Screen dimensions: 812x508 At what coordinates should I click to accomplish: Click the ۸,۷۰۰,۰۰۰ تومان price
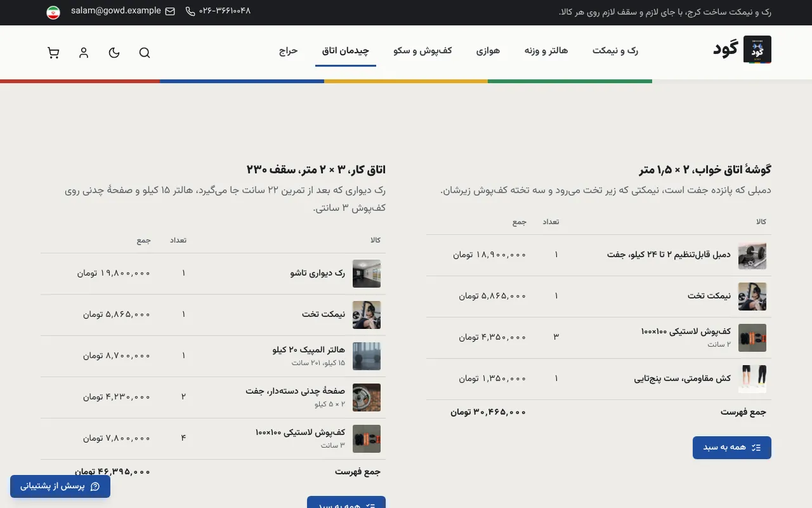(x=117, y=356)
